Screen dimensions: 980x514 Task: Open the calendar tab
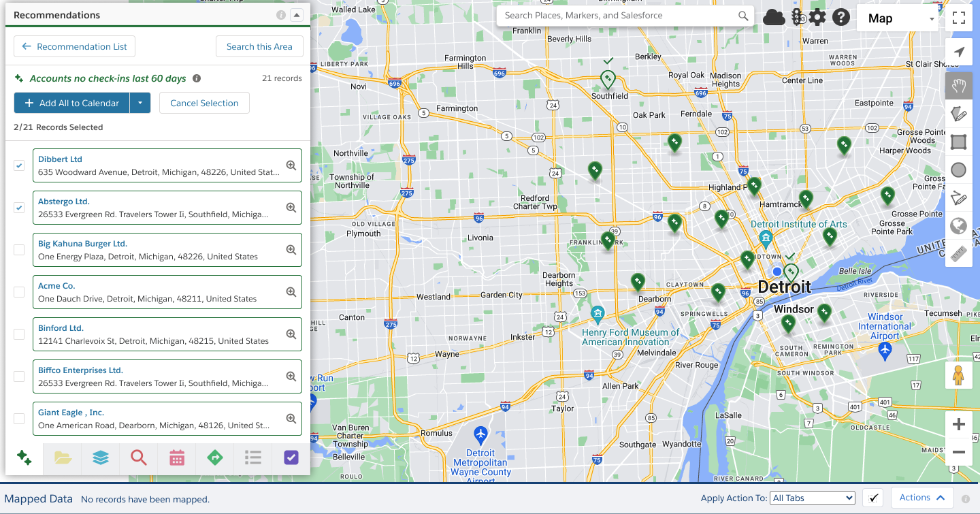click(x=177, y=457)
